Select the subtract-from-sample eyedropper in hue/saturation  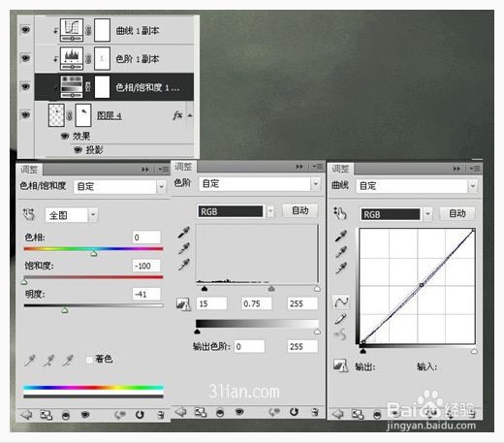[x=68, y=360]
